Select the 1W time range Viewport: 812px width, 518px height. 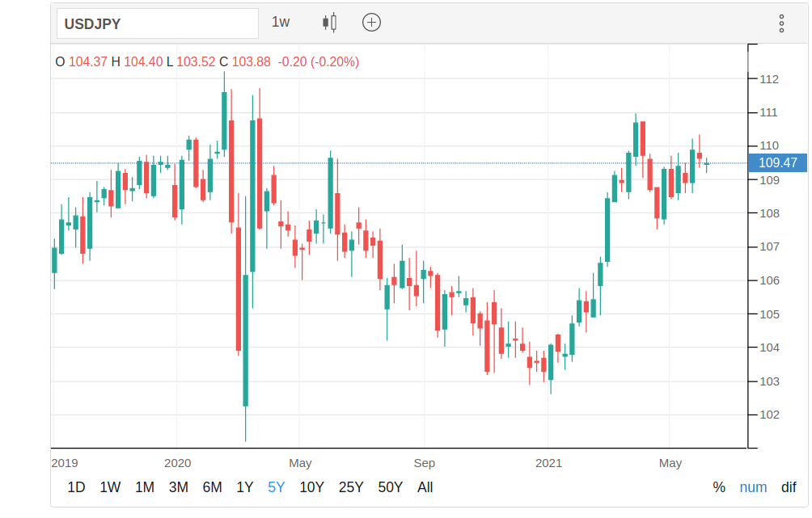tap(110, 487)
